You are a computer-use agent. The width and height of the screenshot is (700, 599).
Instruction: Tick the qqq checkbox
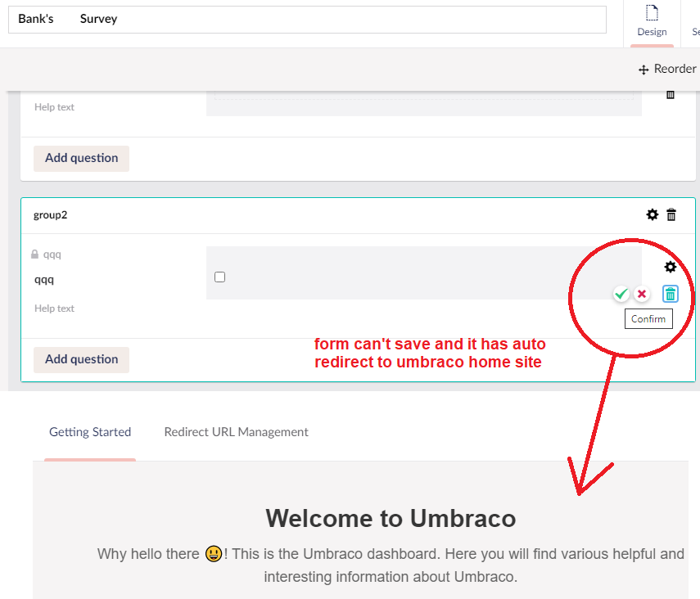(219, 277)
